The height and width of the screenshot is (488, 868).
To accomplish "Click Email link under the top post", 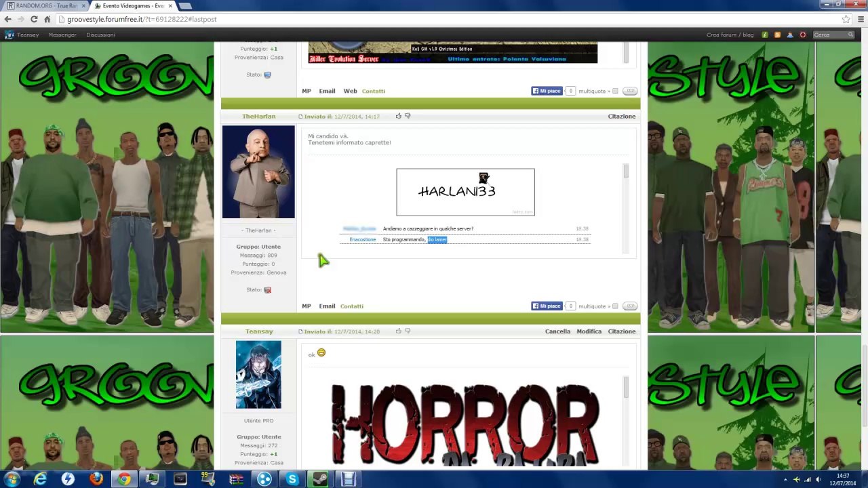I will click(327, 91).
